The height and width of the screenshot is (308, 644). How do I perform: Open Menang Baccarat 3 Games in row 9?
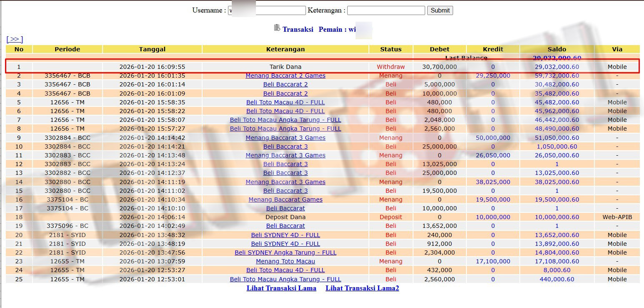[x=286, y=138]
